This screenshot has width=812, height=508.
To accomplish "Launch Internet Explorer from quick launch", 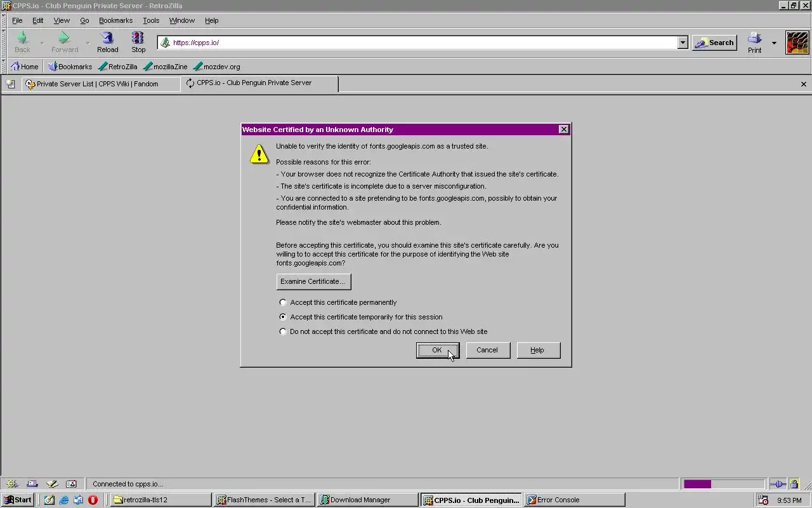I will point(64,500).
